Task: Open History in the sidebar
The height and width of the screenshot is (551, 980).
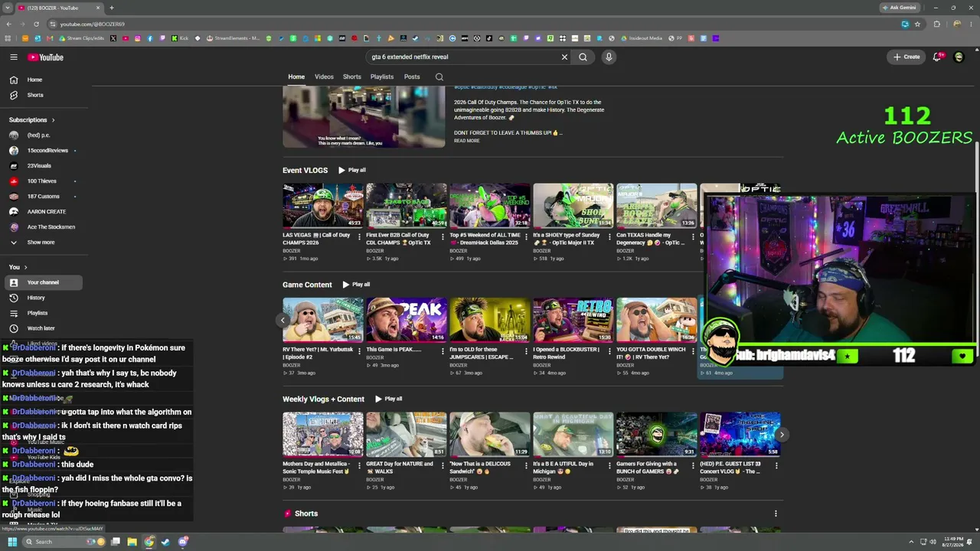Action: (42, 298)
